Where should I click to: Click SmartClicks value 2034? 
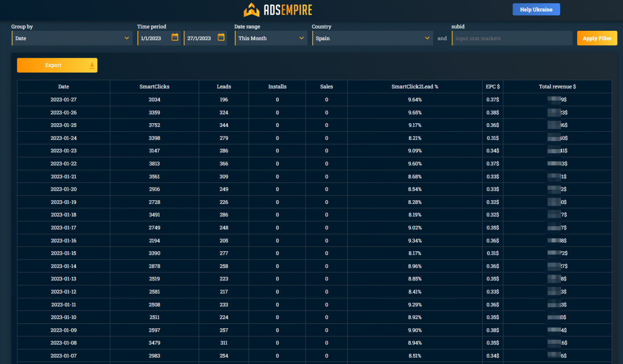pyautogui.click(x=154, y=99)
